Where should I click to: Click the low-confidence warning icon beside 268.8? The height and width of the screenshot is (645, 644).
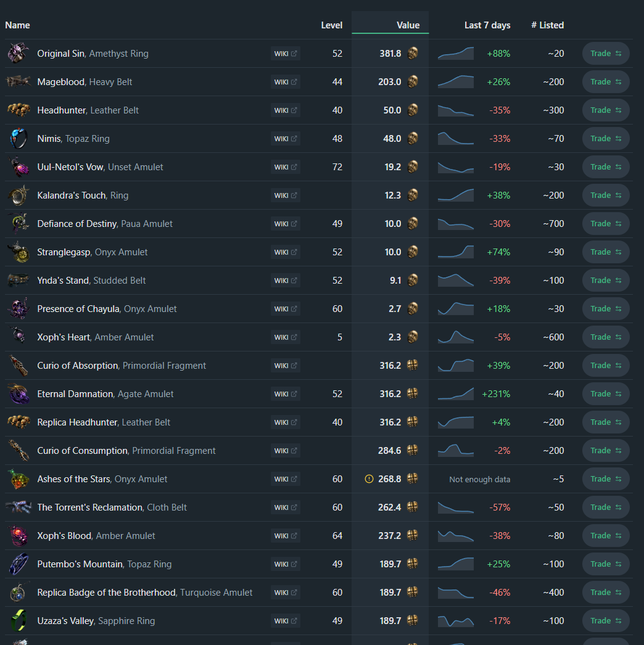tap(369, 479)
